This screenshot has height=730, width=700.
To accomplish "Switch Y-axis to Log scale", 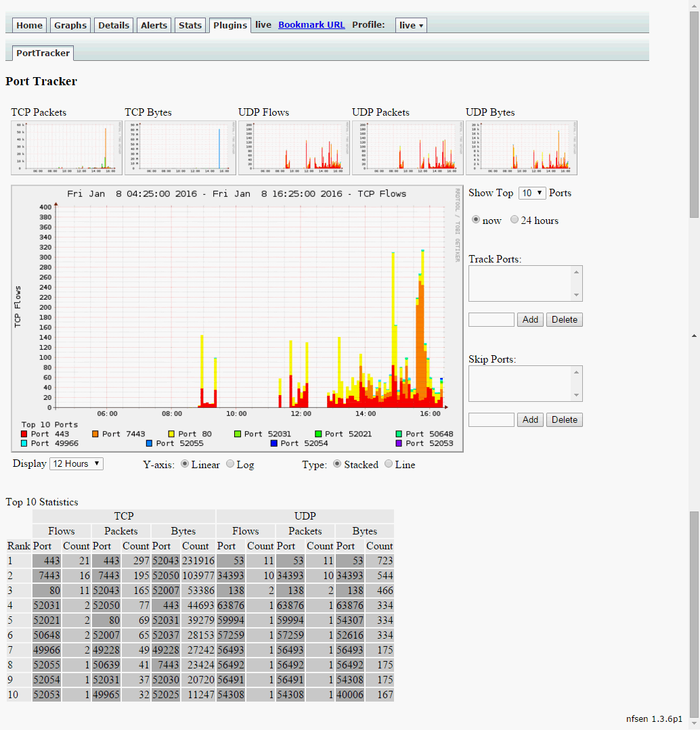I will pyautogui.click(x=230, y=464).
